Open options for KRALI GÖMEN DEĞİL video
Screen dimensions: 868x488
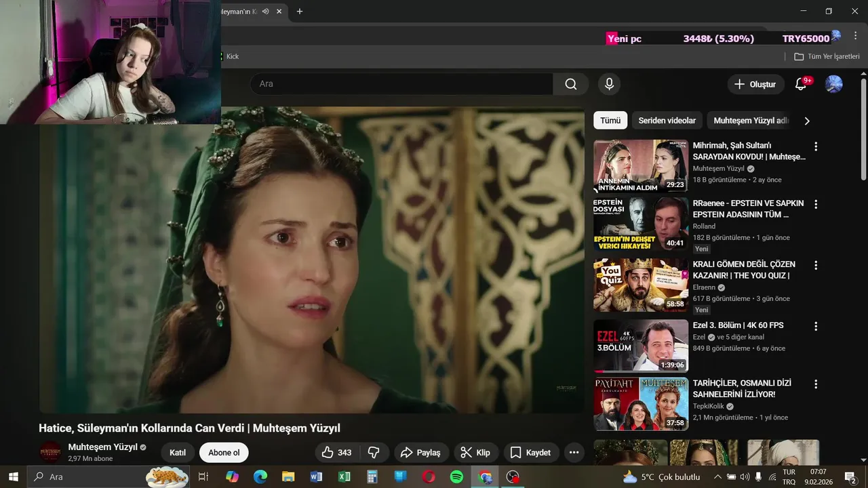tap(816, 265)
